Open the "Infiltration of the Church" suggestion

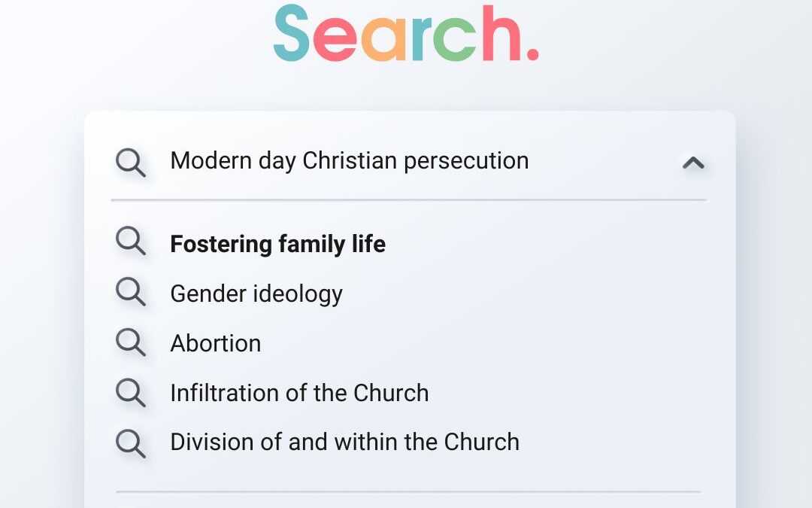(299, 392)
